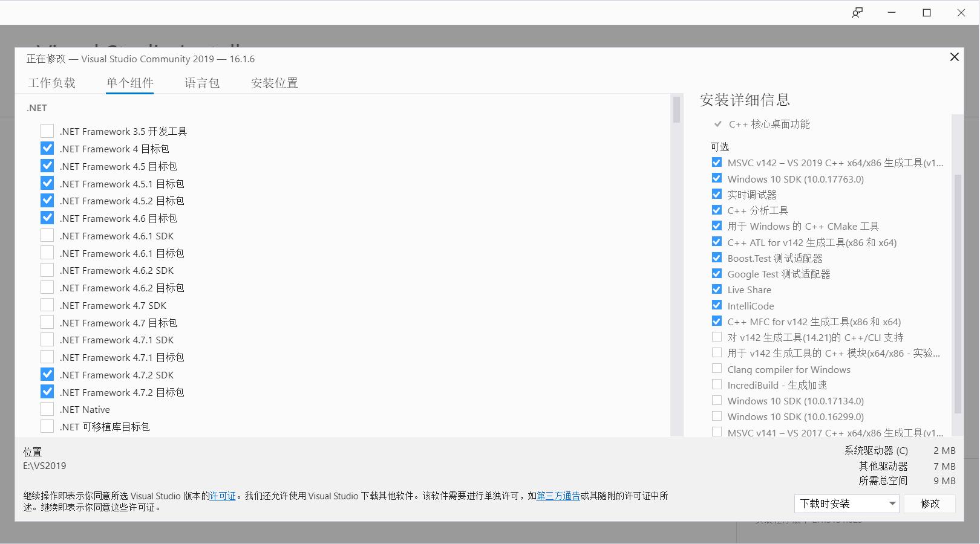Click the .NET category header

click(37, 108)
